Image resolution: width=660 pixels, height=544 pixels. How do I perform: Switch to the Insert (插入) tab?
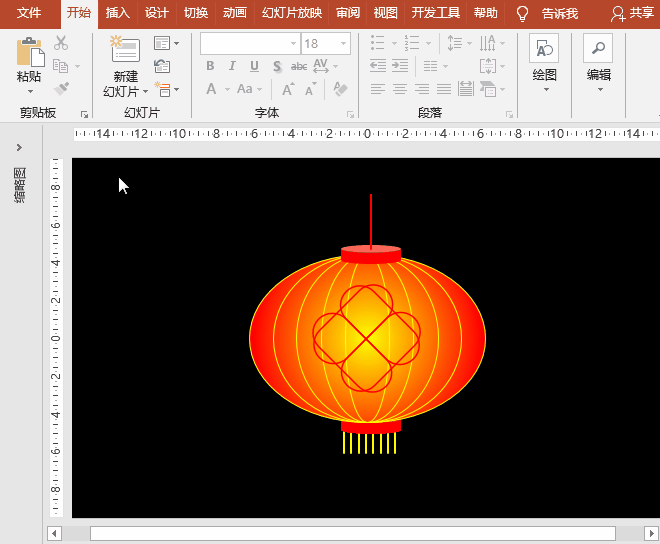click(x=118, y=13)
